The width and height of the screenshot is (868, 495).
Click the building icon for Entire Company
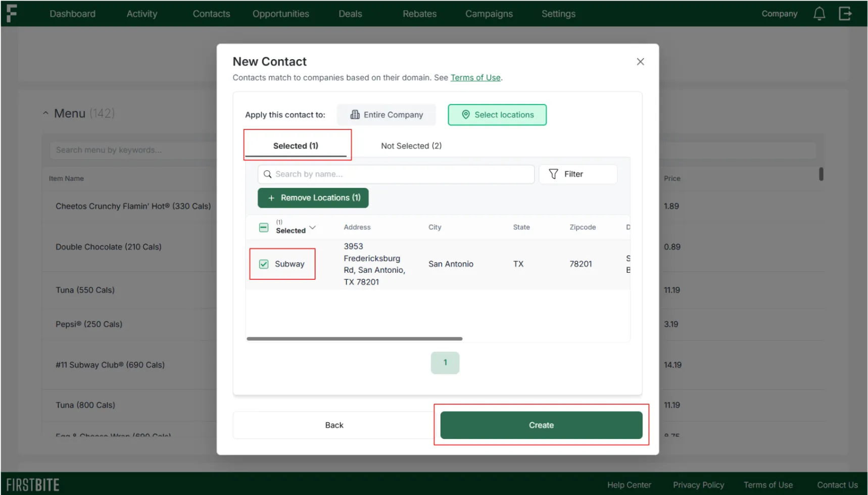coord(355,115)
